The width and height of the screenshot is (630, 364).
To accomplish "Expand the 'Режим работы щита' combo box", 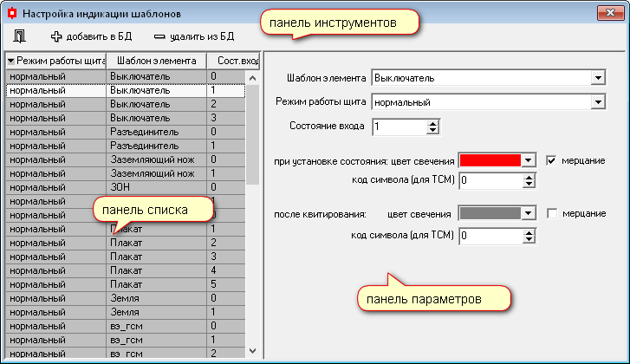I will pos(597,102).
